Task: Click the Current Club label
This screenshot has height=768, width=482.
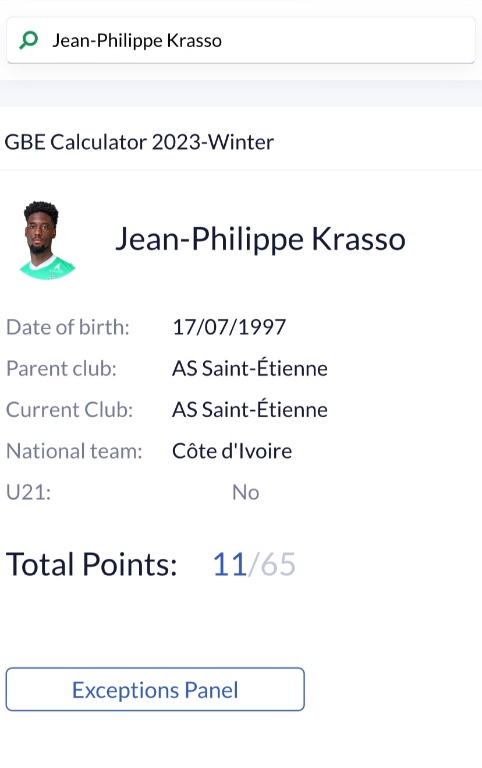Action: click(70, 409)
